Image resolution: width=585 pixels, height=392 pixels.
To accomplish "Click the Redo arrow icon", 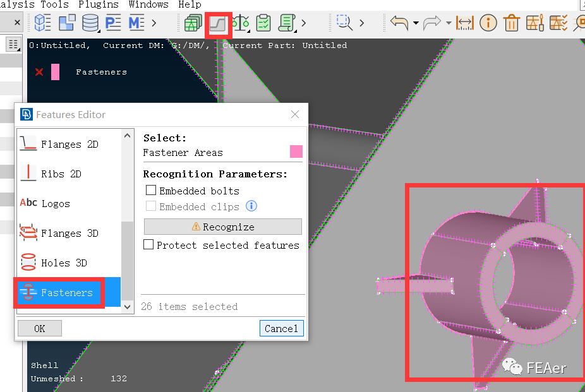I will click(432, 23).
